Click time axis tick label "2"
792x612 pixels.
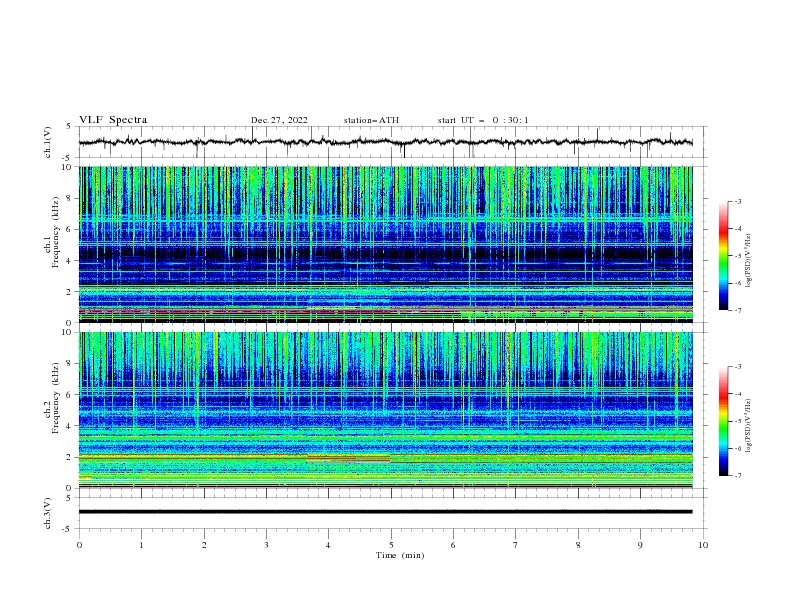click(x=204, y=545)
